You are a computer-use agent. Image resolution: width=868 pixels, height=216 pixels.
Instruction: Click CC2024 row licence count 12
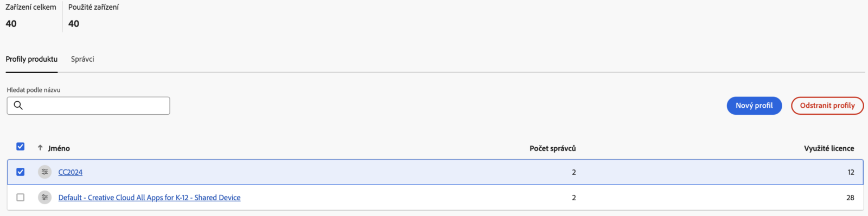point(851,172)
